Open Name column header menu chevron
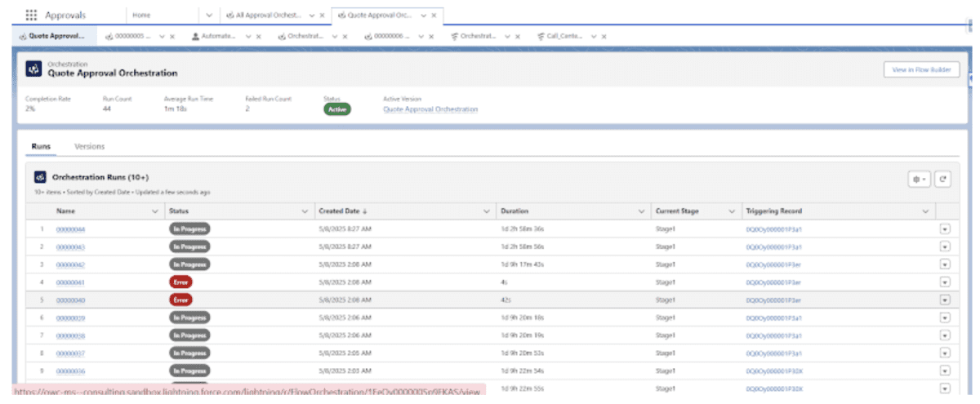Screen dimensions: 980x404 pyautogui.click(x=155, y=211)
